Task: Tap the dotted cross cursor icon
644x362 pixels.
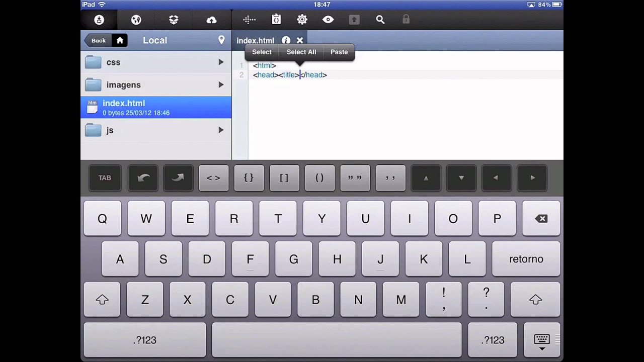Action: [250, 20]
